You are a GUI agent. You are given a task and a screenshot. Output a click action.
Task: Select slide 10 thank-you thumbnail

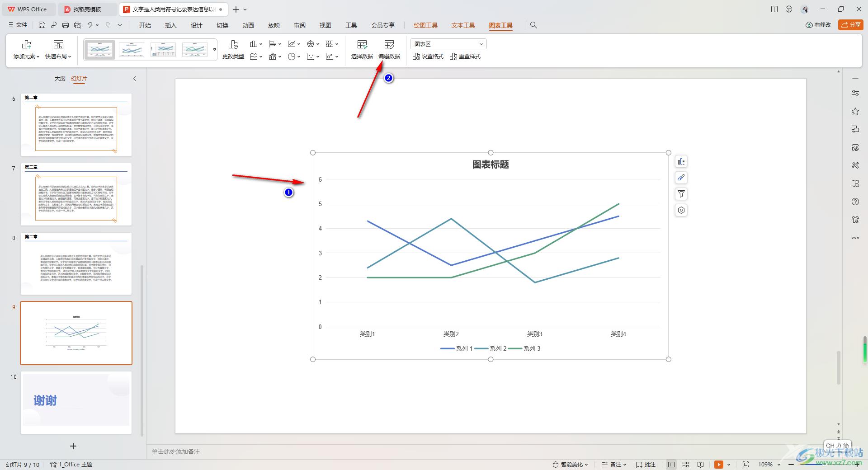pos(76,403)
